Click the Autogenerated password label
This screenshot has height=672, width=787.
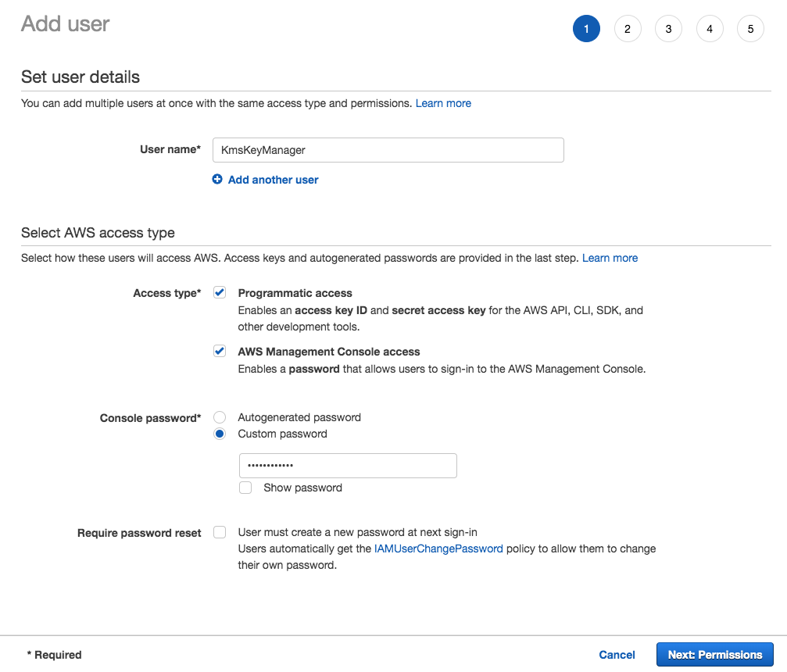point(299,417)
